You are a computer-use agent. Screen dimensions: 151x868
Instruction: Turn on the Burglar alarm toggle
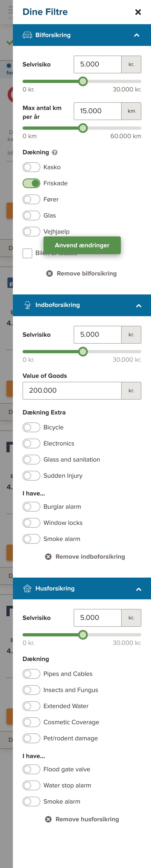pyautogui.click(x=31, y=507)
